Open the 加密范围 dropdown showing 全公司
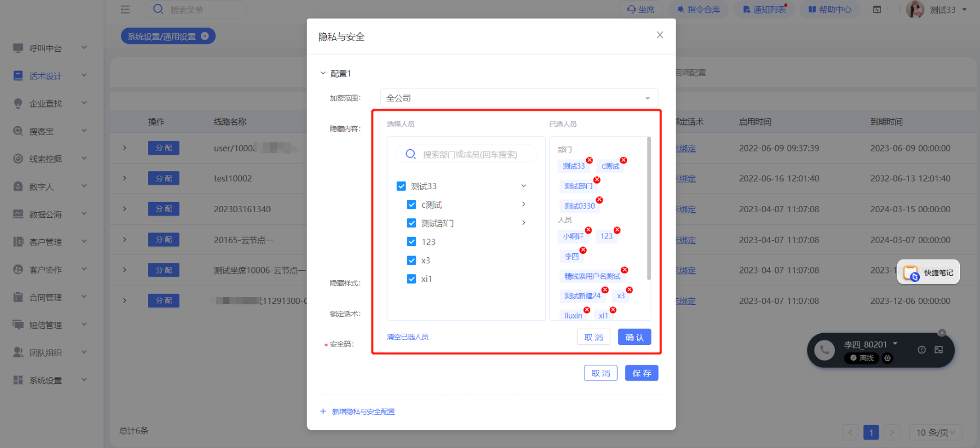Screen dimensions: 980x448 tap(519, 98)
